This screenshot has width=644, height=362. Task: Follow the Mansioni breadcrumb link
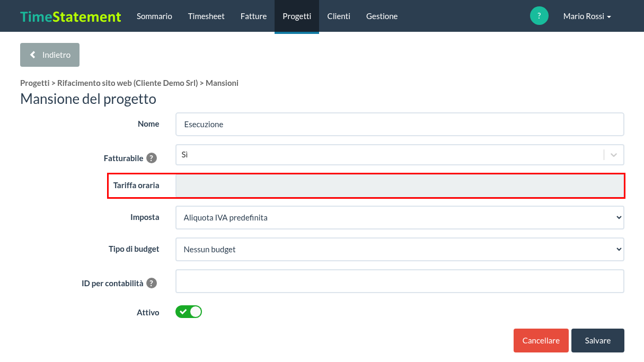tap(222, 83)
